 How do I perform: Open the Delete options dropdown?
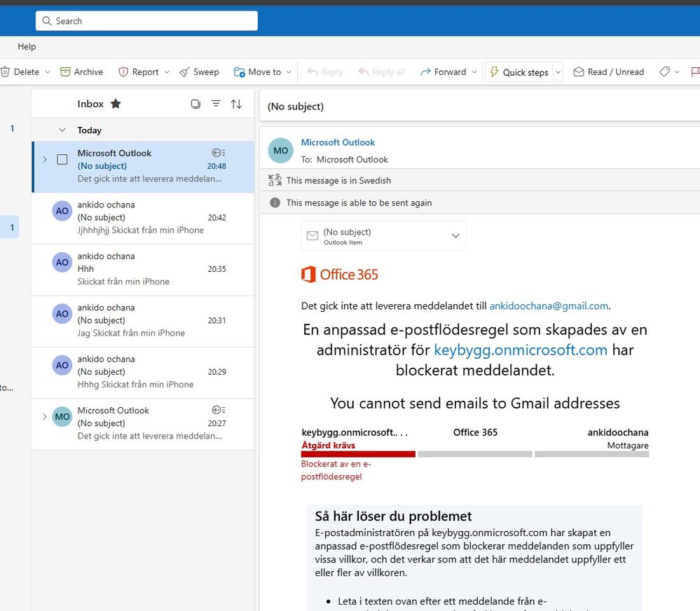[x=48, y=72]
